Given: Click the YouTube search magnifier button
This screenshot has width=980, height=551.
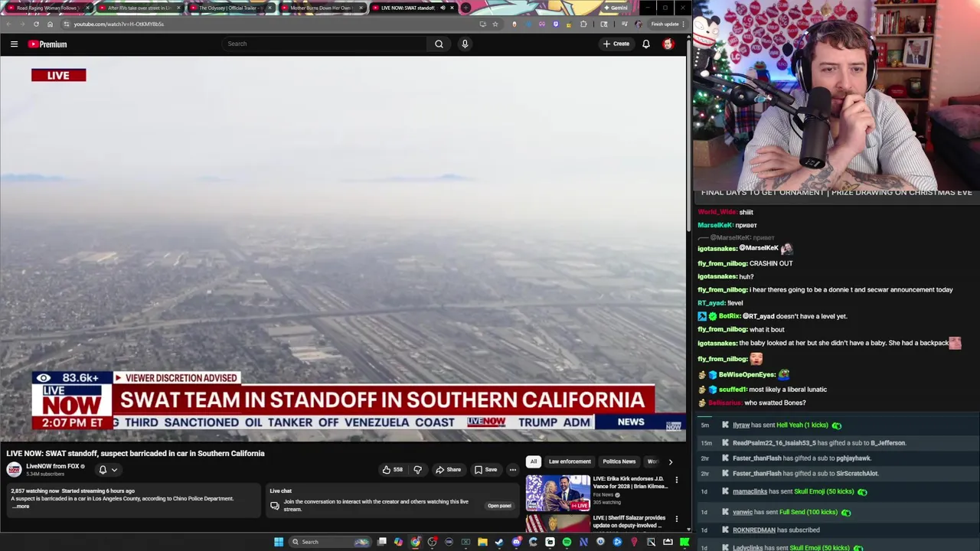Looking at the screenshot, I should [x=439, y=44].
